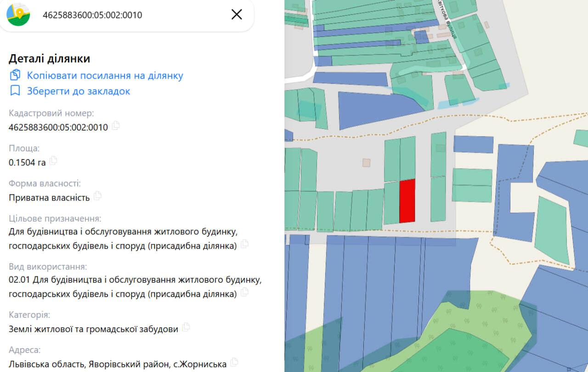
Task: Copy the Категорія value with its icon
Action: (x=186, y=327)
